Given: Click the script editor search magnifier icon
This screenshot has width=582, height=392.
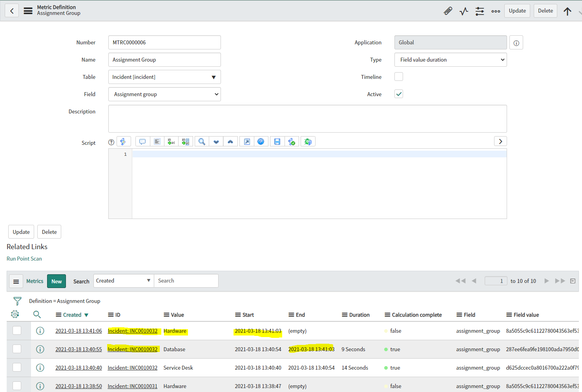Looking at the screenshot, I should (202, 142).
